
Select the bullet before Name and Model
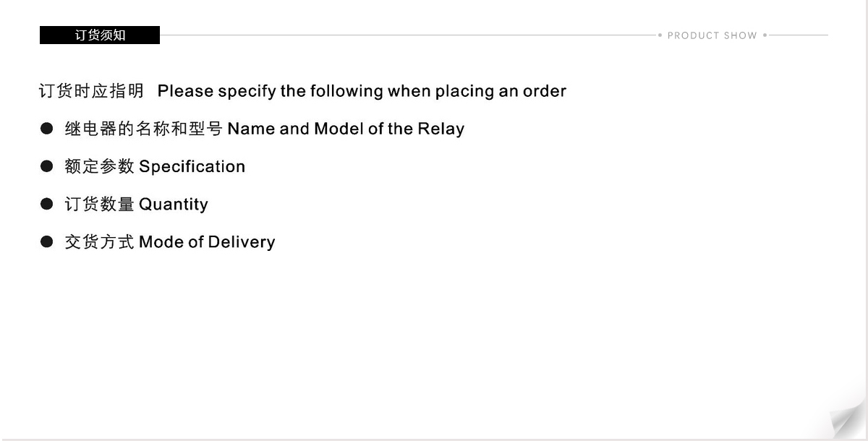point(47,129)
